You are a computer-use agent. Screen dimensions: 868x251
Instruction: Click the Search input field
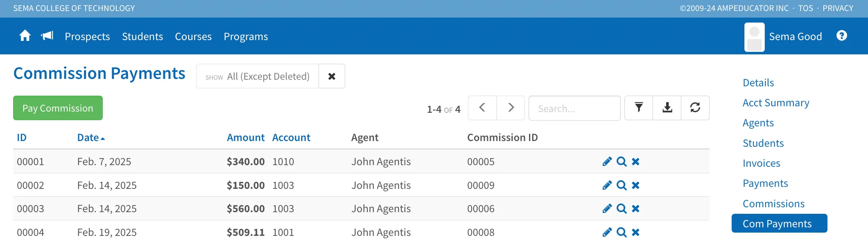coord(574,108)
